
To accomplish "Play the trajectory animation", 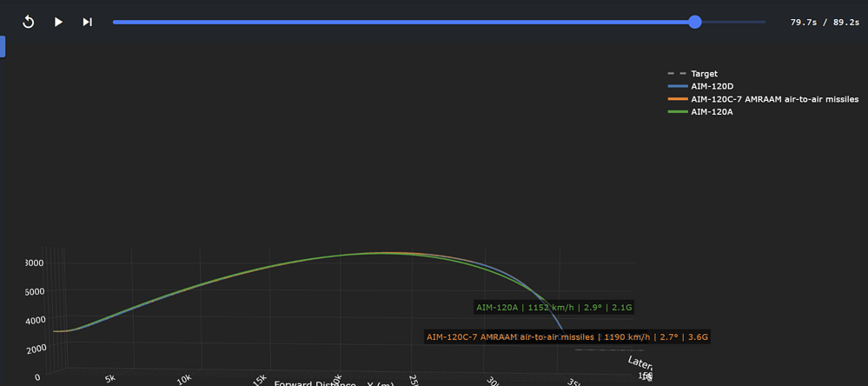I will click(x=58, y=22).
